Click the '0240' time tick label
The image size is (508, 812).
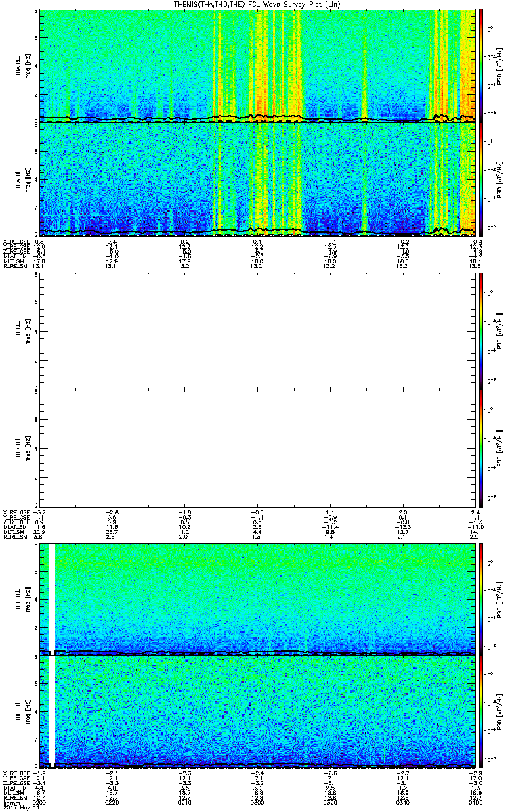(x=186, y=802)
